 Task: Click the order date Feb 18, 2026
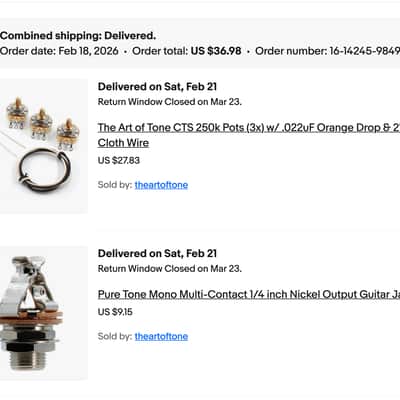tap(88, 51)
